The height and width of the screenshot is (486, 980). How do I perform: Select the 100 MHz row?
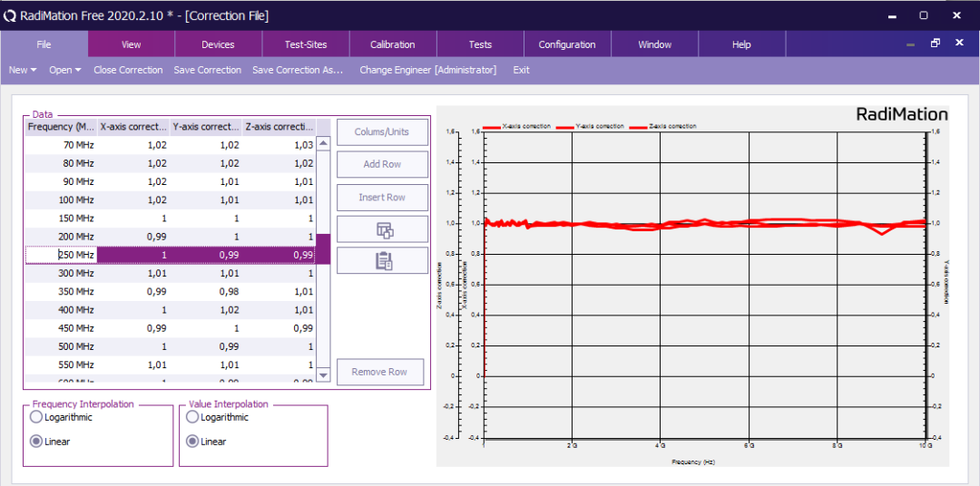tap(171, 199)
